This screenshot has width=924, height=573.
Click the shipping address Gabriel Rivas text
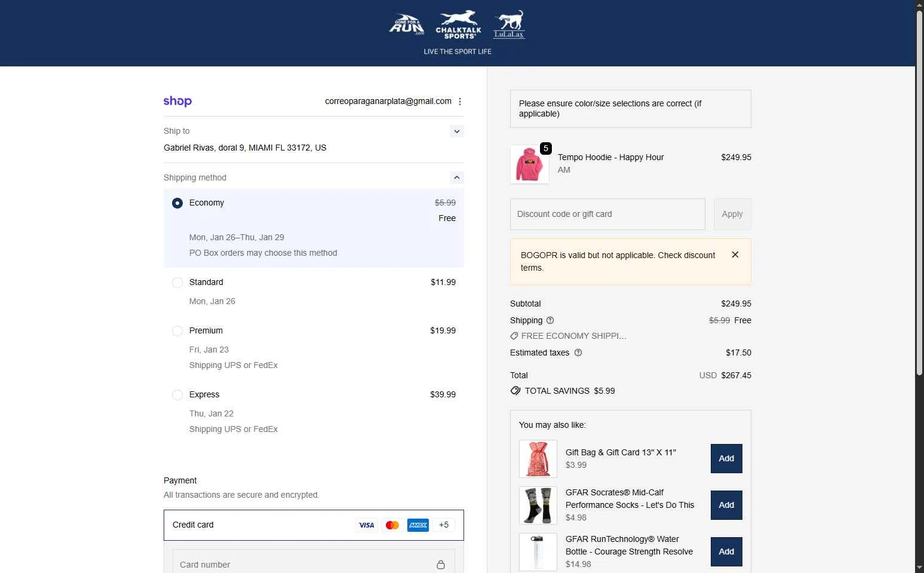(x=245, y=148)
